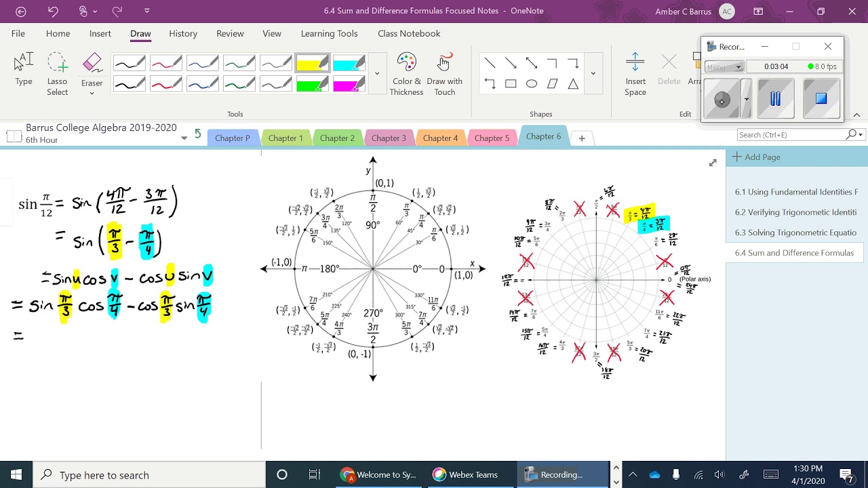Open the Task View taskbar icon
The height and width of the screenshot is (488, 868).
click(314, 474)
